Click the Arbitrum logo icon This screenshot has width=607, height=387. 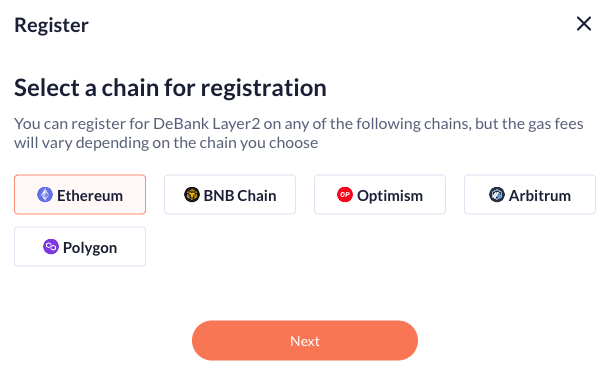pos(497,195)
